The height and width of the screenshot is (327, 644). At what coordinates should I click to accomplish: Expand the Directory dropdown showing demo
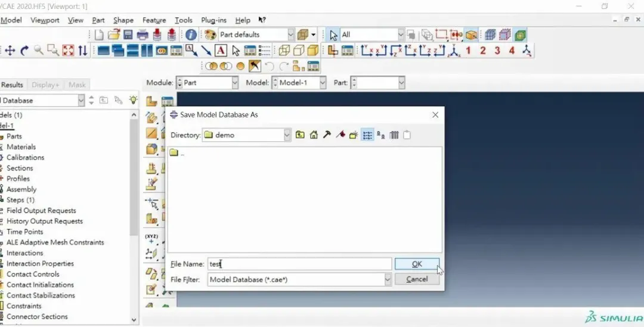pyautogui.click(x=287, y=135)
